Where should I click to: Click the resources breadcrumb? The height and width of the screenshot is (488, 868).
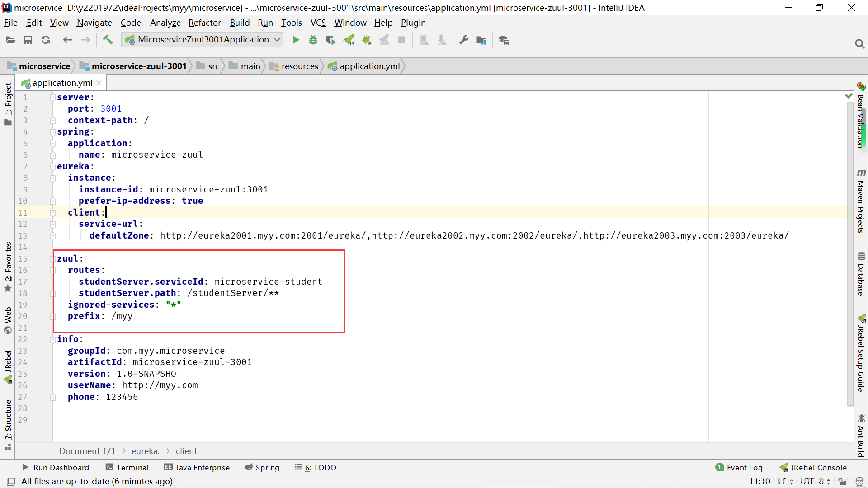coord(294,66)
